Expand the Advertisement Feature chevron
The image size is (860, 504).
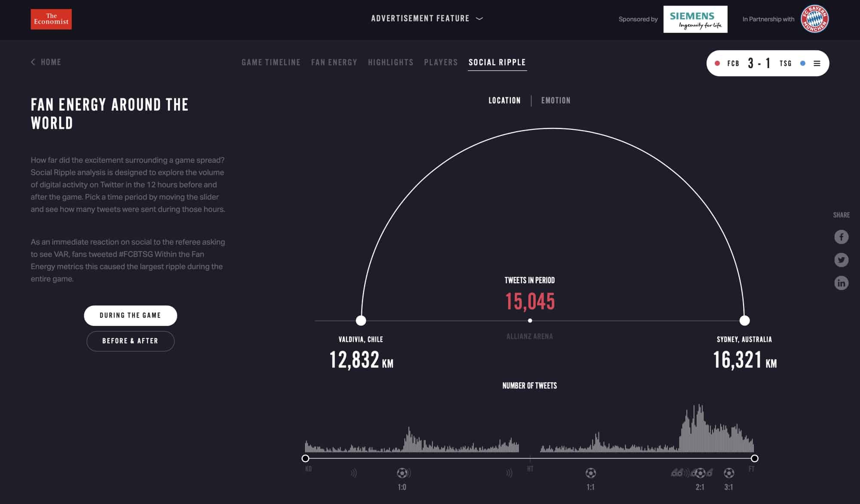[x=479, y=18]
